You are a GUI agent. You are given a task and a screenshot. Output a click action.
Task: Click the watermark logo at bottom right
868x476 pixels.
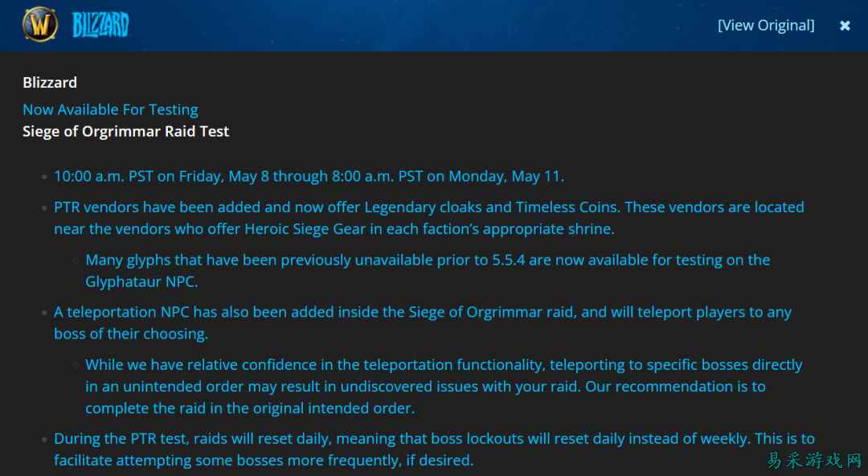tap(813, 459)
